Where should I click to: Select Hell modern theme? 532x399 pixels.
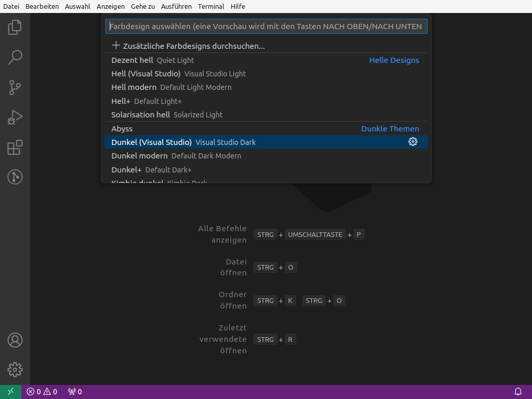click(x=267, y=87)
